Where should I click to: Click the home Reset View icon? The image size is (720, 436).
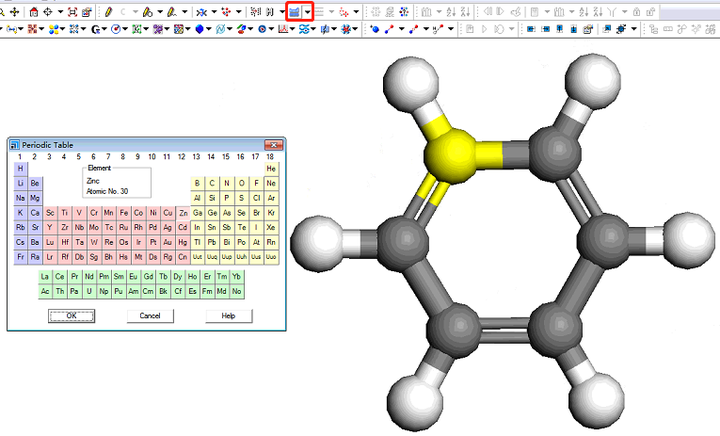point(34,12)
